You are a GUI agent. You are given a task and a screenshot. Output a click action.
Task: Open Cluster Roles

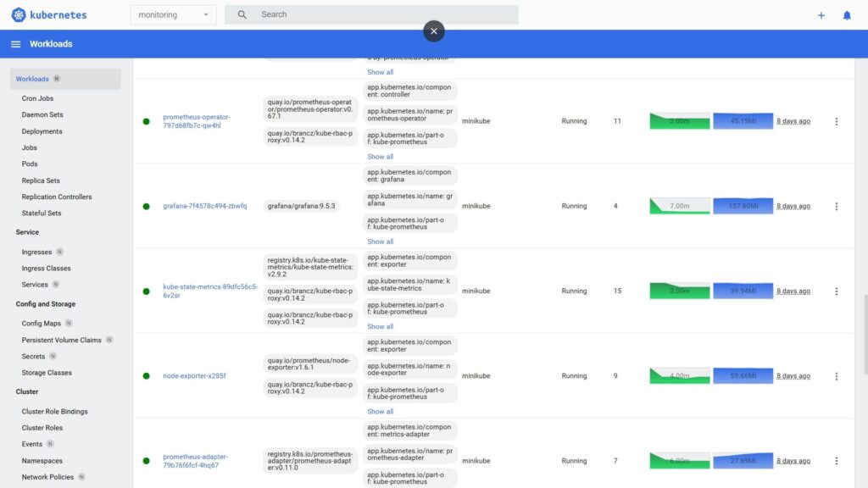(x=42, y=428)
